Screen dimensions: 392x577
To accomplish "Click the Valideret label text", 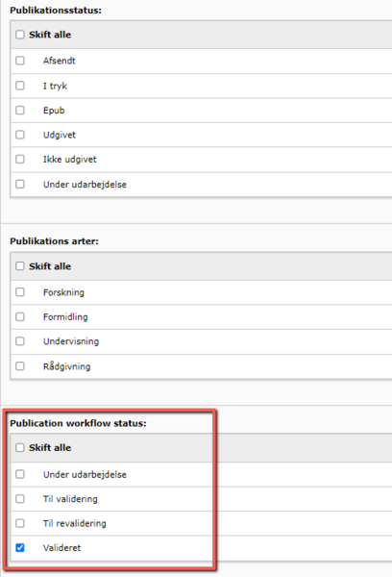I will (61, 548).
